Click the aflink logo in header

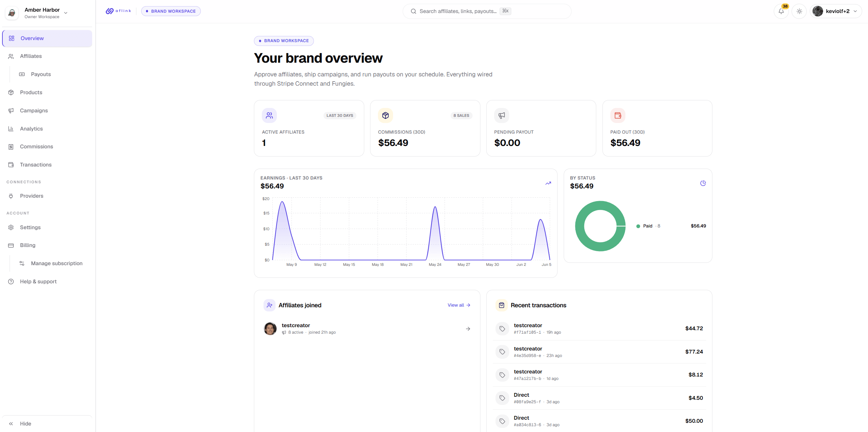click(x=119, y=11)
